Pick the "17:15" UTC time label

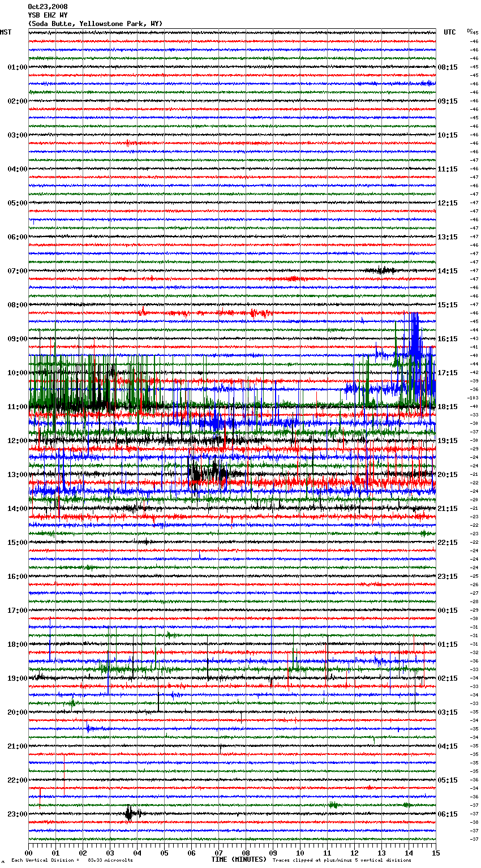pyautogui.click(x=448, y=373)
